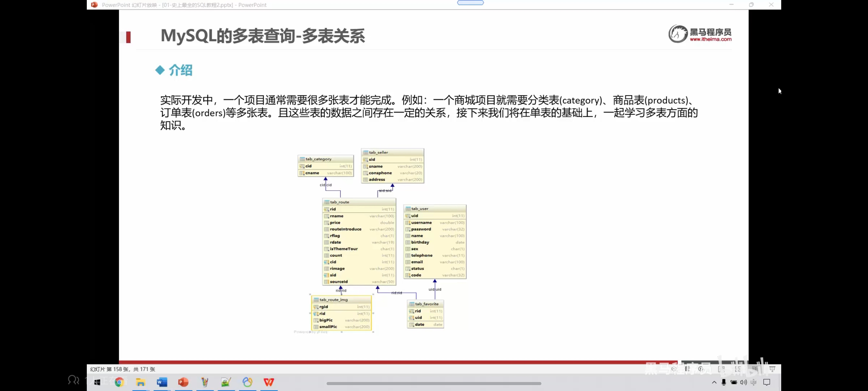The height and width of the screenshot is (391, 868).
Task: Click the microphone tray icon
Action: click(724, 382)
